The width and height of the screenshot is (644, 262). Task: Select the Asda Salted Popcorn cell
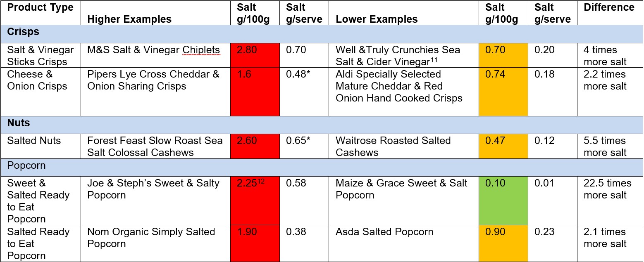tap(404, 243)
